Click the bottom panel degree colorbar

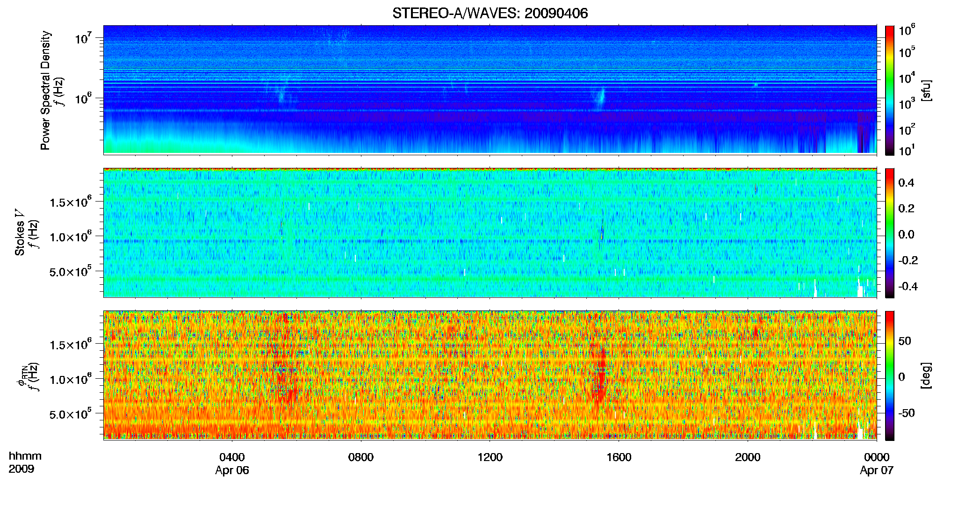tap(890, 375)
